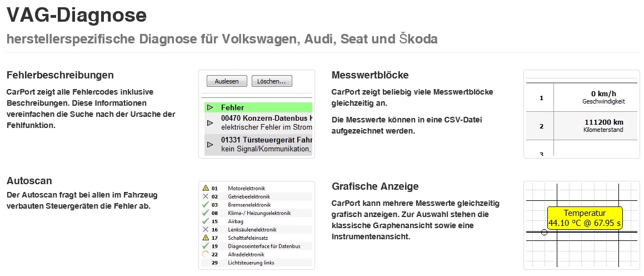Click the VAG-Diagnose page title
The width and height of the screenshot is (644, 276).
(x=77, y=15)
